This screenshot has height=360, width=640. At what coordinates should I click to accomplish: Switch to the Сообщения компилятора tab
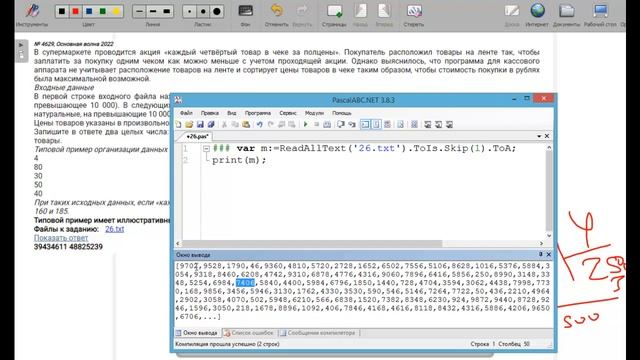tap(319, 333)
